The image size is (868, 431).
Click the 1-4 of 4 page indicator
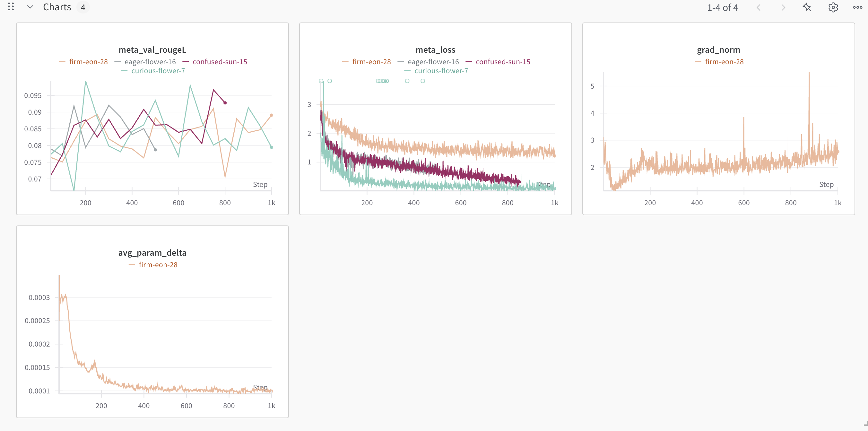[x=723, y=7]
